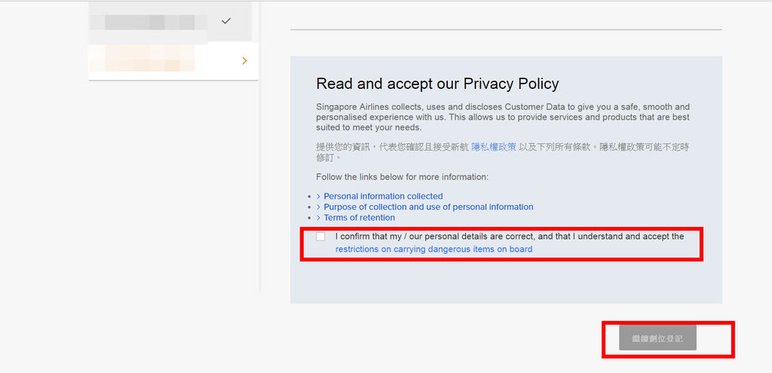Open Personal information collected link
This screenshot has height=373, width=772.
[x=383, y=196]
